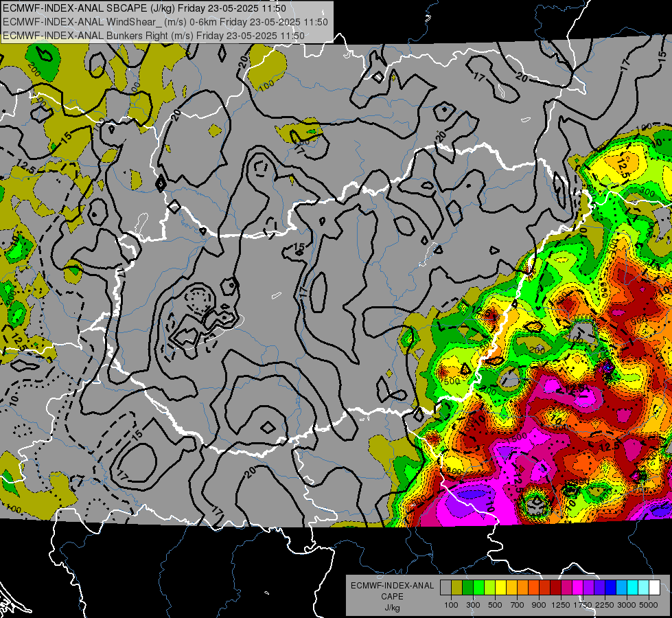Screen dimensions: 672x618
Task: Click the legend value 900
Action: 539,606
